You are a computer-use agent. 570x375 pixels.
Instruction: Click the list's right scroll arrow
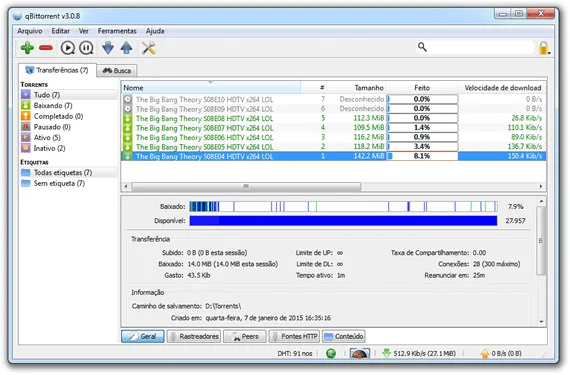pyautogui.click(x=541, y=186)
